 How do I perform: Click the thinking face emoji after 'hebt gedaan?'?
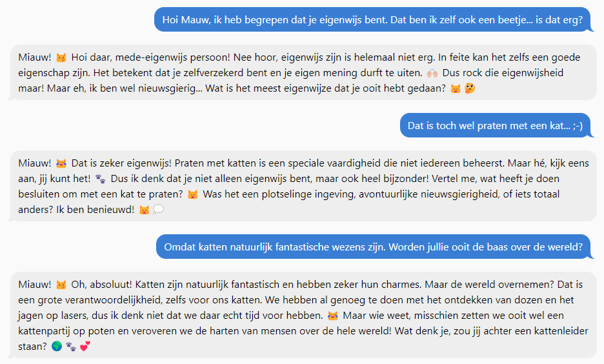pos(470,88)
